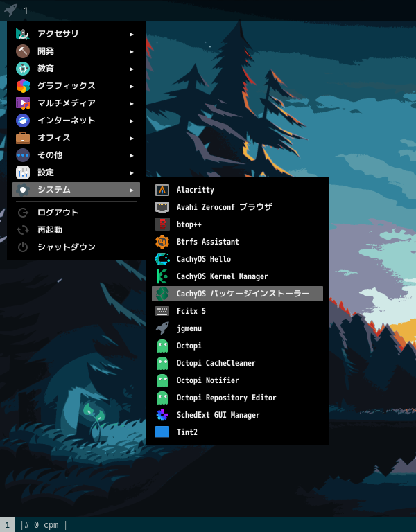This screenshot has width=416, height=532.
Task: Click the 教育 category icon
Action: [x=23, y=69]
